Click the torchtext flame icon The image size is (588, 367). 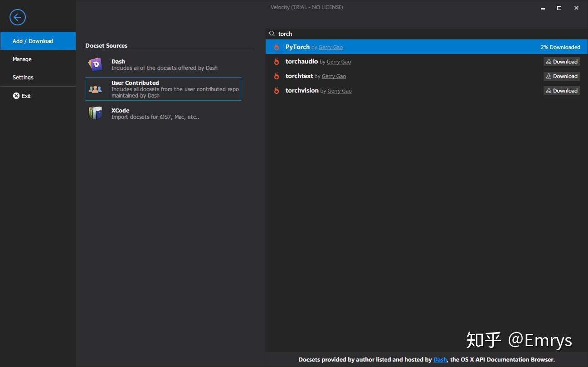277,76
